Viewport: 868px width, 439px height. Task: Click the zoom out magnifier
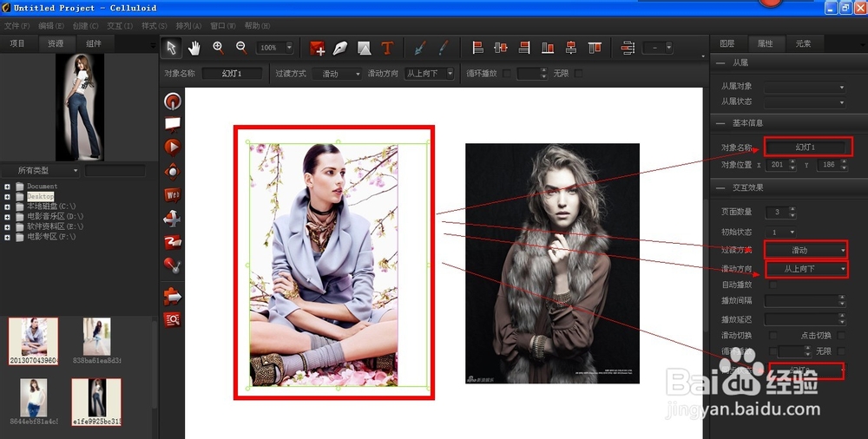[241, 49]
